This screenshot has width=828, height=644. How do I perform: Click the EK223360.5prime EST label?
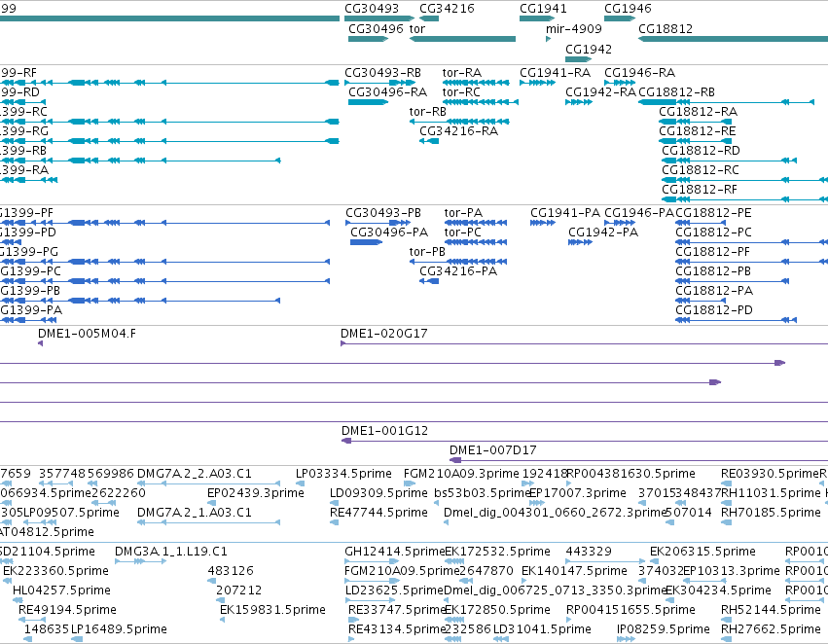pos(56,571)
